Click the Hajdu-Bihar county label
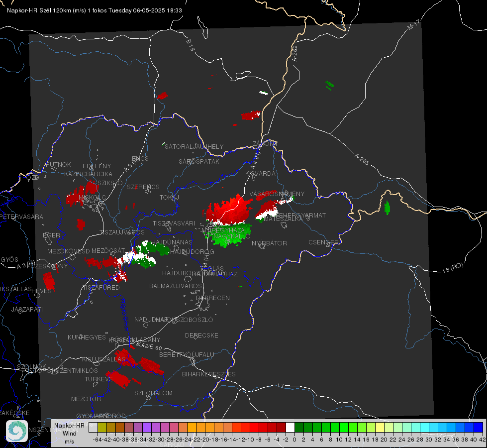Viewport: 487px width, 448px height. (x=124, y=315)
